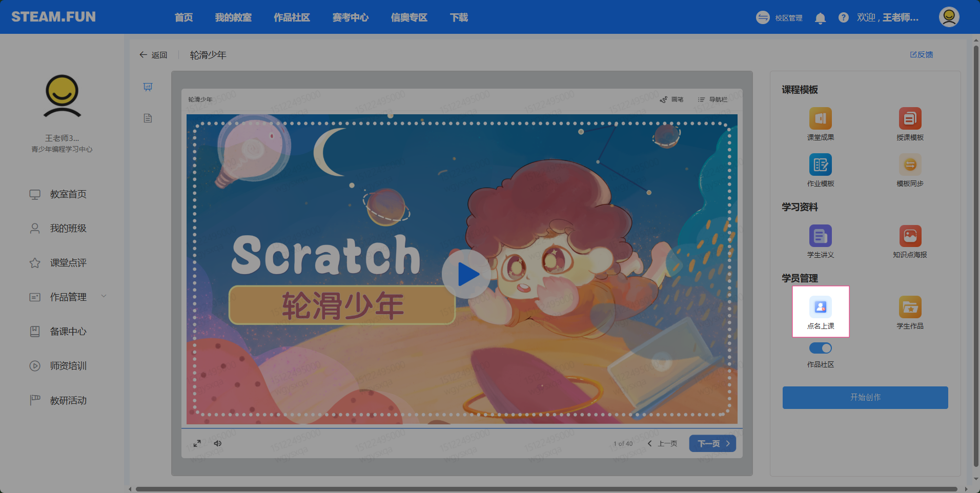Click the 校区管理 campus switch icon
This screenshot has height=493, width=980.
coord(763,17)
